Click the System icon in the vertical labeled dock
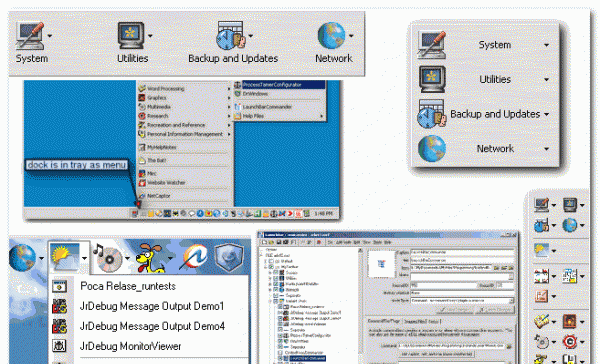The image size is (600, 364). pyautogui.click(x=432, y=45)
